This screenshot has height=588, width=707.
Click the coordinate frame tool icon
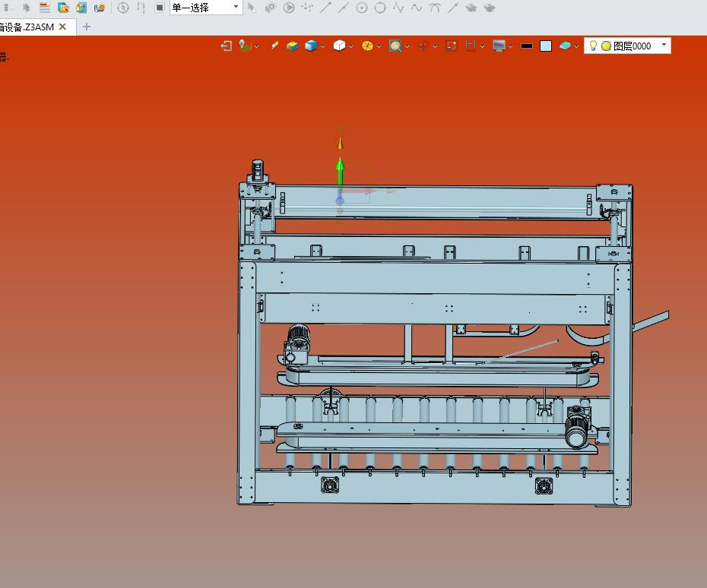[x=245, y=46]
